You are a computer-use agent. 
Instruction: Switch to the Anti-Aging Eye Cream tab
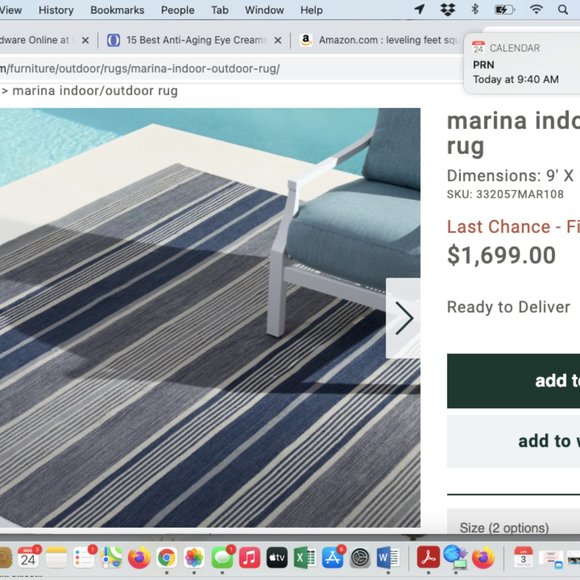pos(194,40)
